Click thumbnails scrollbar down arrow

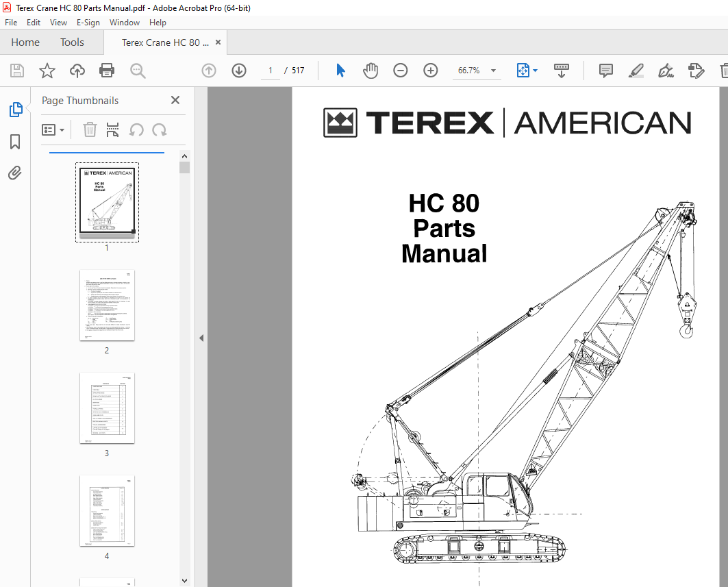184,581
